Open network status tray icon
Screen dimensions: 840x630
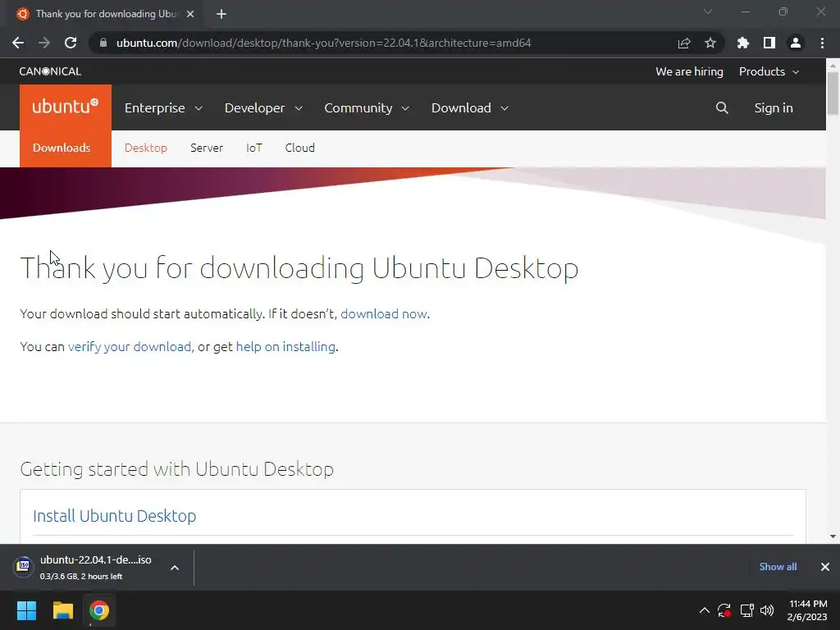point(746,610)
